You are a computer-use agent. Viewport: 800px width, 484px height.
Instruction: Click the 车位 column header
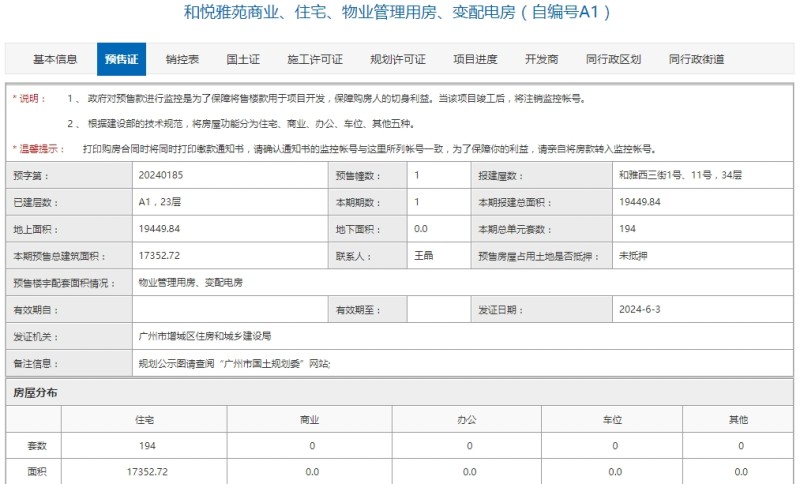point(612,420)
